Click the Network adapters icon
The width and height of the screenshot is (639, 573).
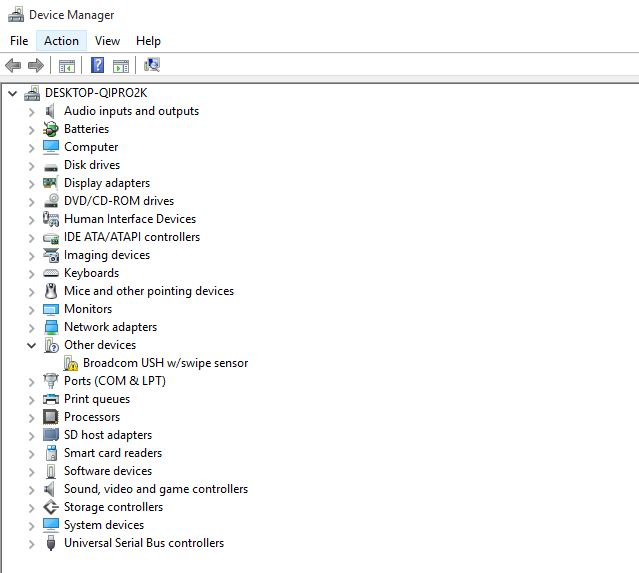pos(51,327)
